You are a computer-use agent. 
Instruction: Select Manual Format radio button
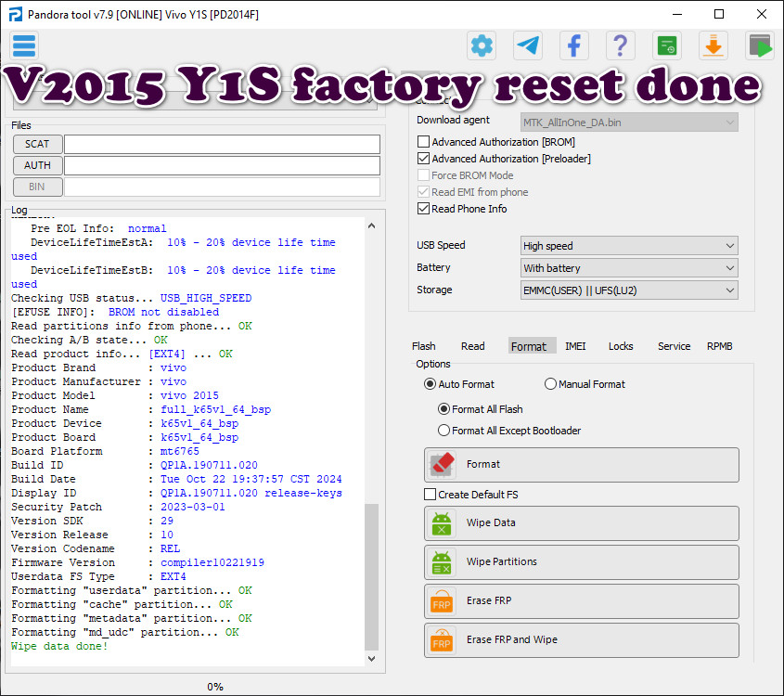(x=550, y=384)
